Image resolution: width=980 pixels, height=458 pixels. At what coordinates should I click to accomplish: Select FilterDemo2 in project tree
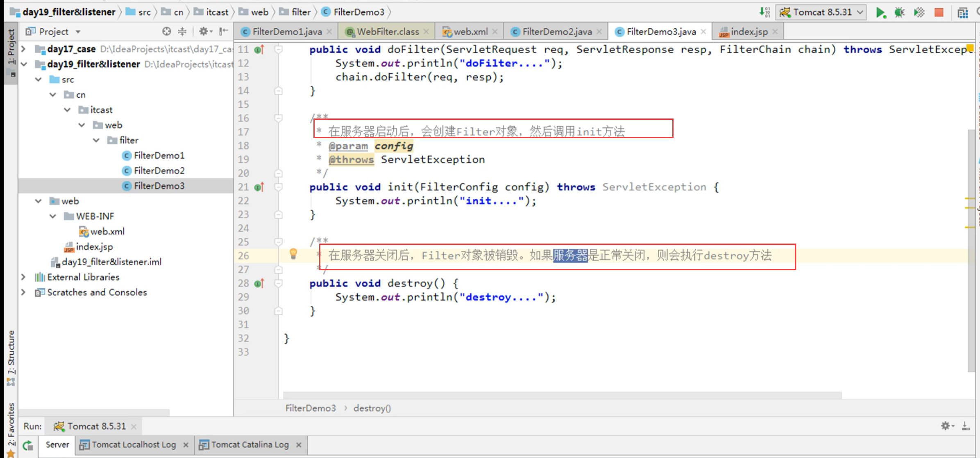pyautogui.click(x=159, y=171)
